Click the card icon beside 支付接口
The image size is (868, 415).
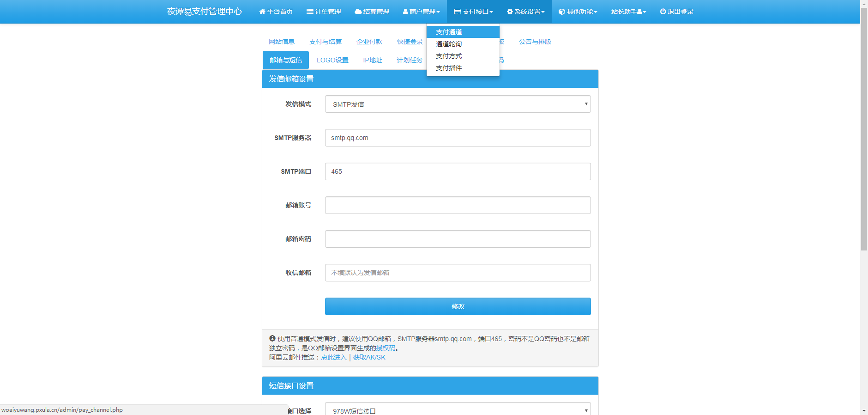pos(458,12)
